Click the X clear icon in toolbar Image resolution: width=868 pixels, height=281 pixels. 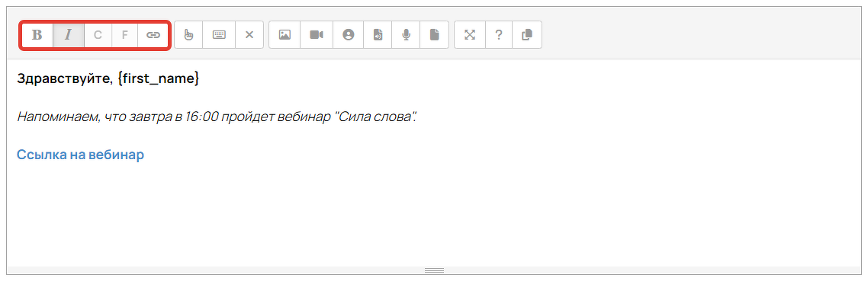tap(249, 35)
